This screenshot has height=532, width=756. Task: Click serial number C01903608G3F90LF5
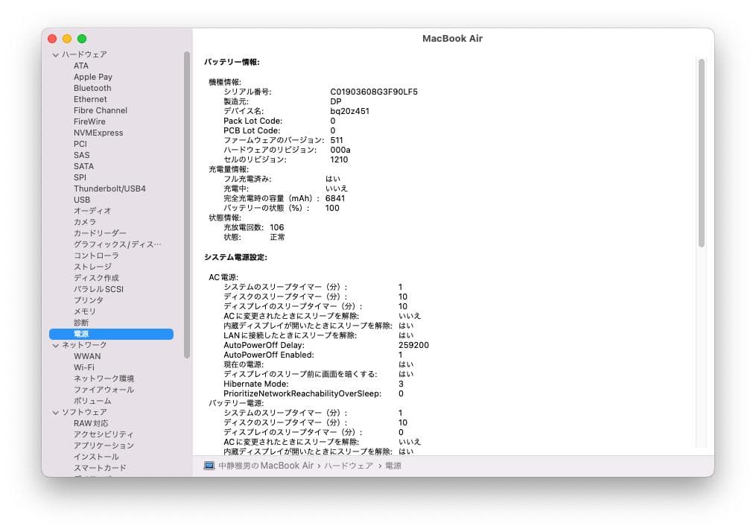(x=374, y=92)
